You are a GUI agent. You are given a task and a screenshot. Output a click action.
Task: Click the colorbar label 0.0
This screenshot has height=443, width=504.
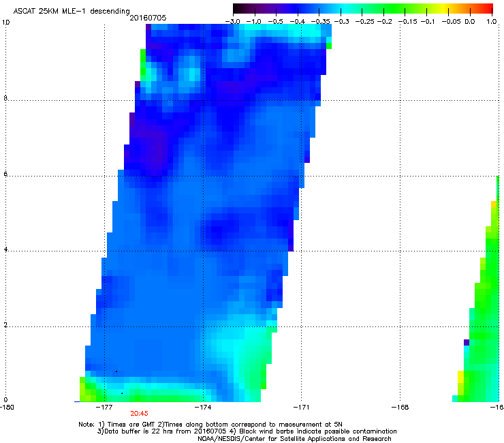[470, 21]
